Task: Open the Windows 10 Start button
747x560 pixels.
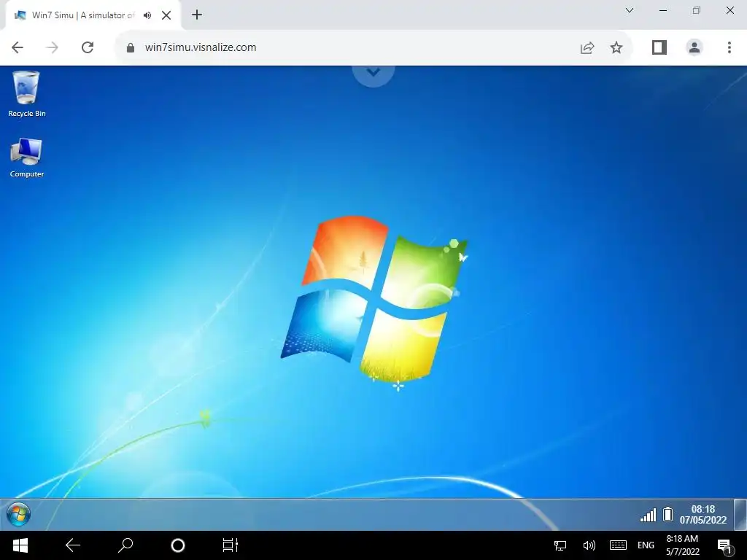Action: (x=20, y=545)
